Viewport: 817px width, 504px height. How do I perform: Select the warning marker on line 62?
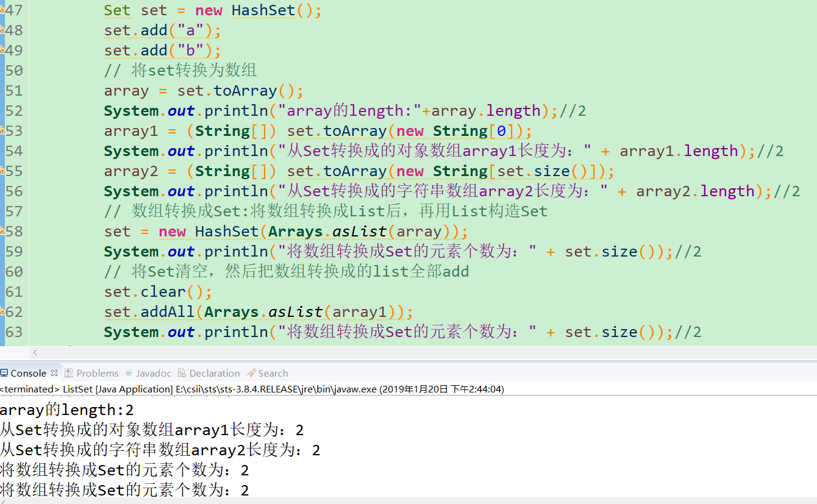tap(2, 311)
